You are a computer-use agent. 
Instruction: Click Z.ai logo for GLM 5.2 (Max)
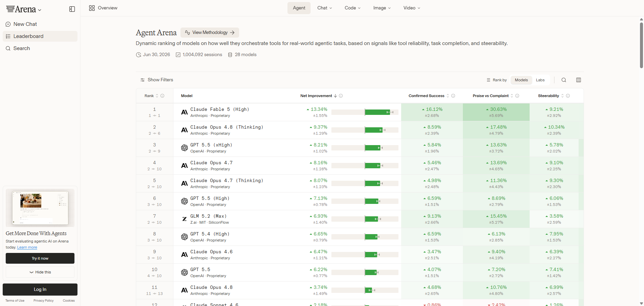tap(184, 219)
